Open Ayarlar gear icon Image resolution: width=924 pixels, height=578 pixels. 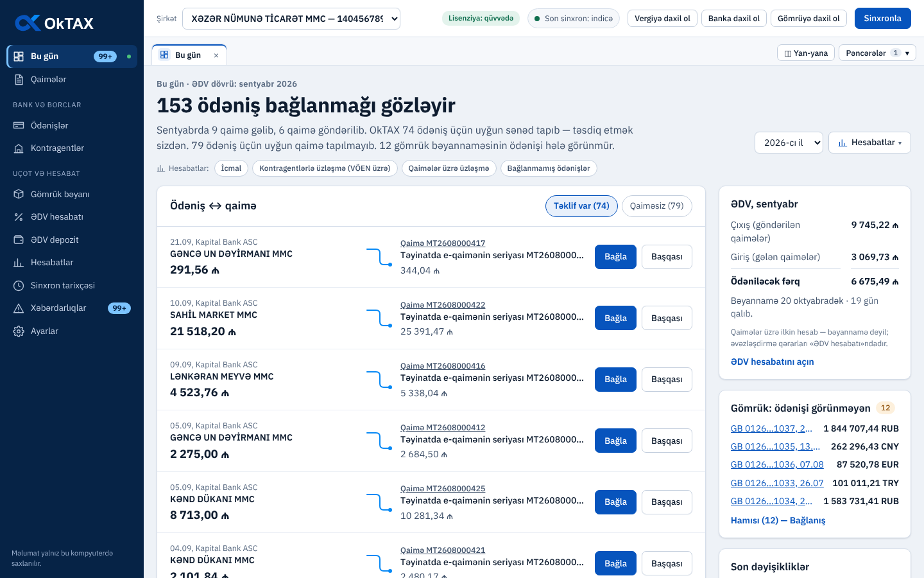(19, 331)
